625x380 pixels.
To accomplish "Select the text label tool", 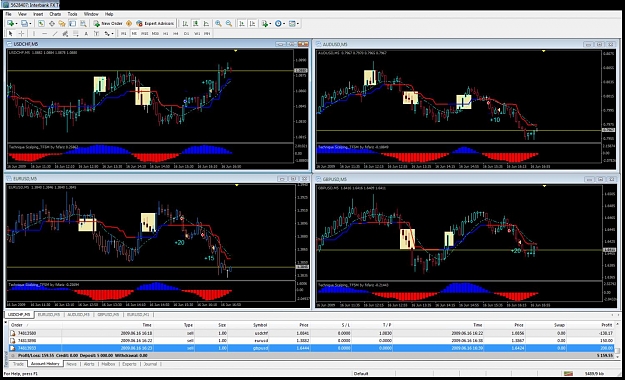I will click(x=96, y=34).
